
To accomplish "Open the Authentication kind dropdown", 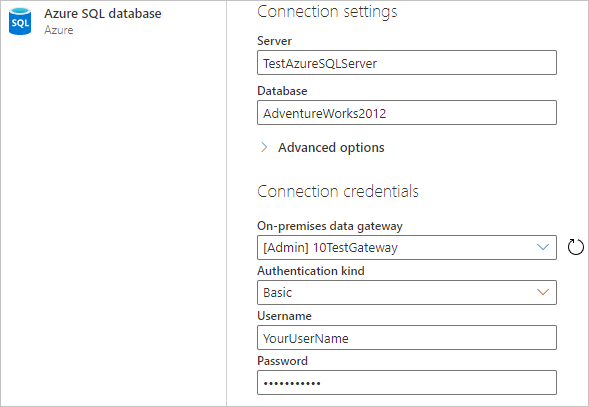I will pyautogui.click(x=407, y=292).
